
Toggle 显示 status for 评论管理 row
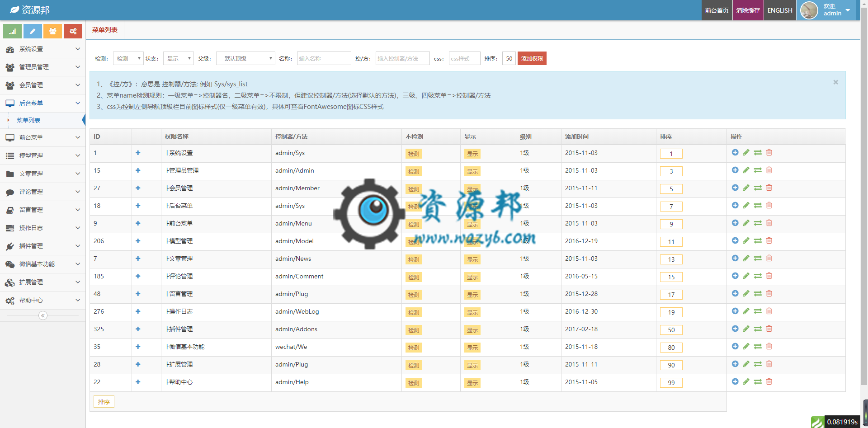click(472, 277)
